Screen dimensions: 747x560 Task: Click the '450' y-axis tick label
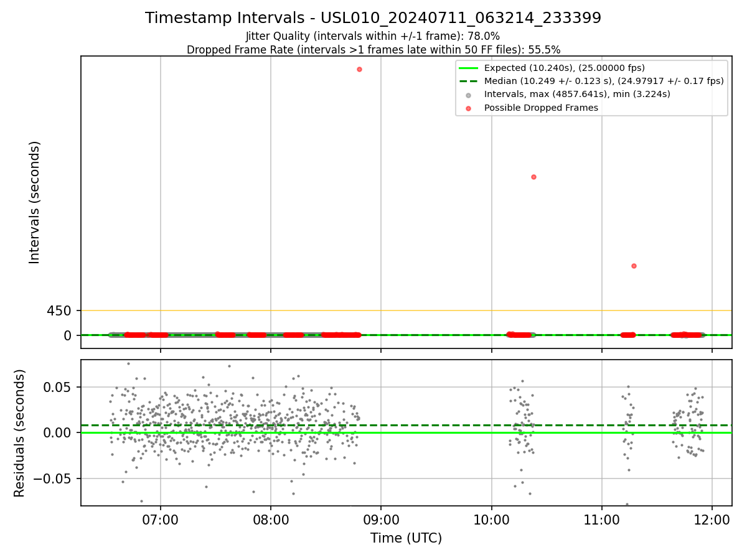pyautogui.click(x=59, y=310)
